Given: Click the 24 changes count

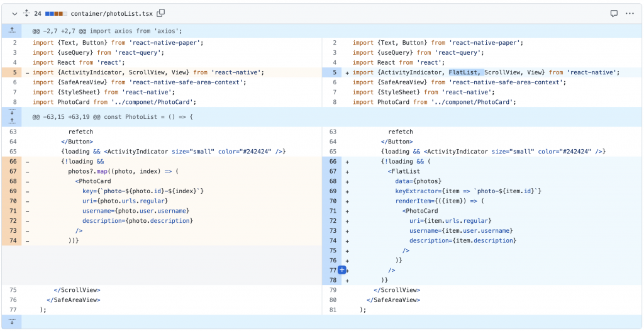Looking at the screenshot, I should (x=38, y=13).
